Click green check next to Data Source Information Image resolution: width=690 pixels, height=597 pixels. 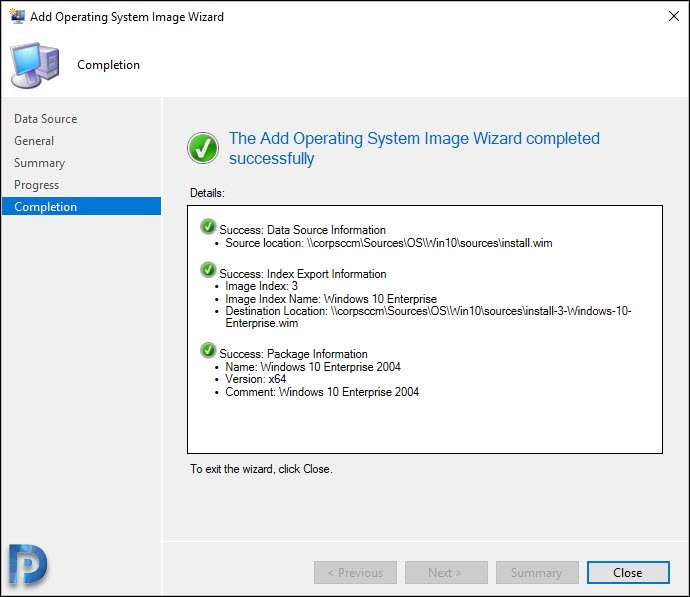(208, 227)
